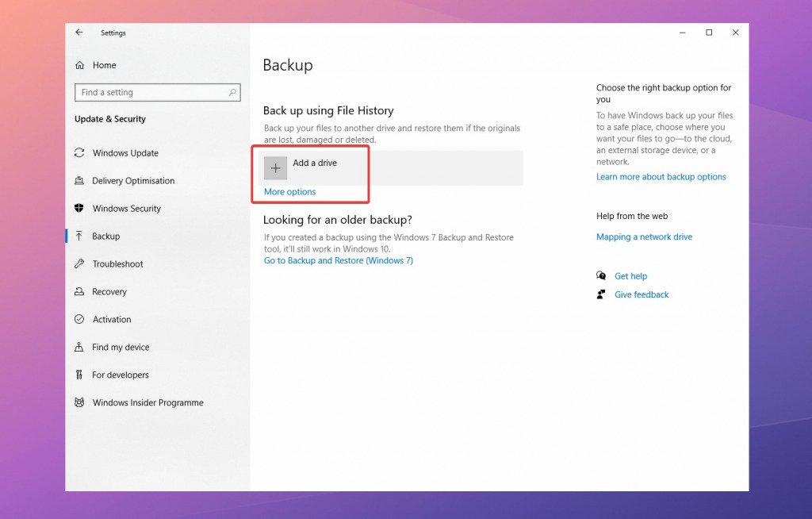Image resolution: width=812 pixels, height=519 pixels.
Task: Click the Windows Update sync icon
Action: tap(80, 152)
